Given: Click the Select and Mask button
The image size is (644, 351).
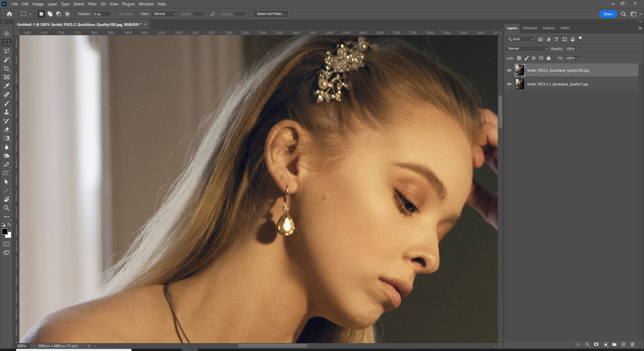Looking at the screenshot, I should coord(270,14).
